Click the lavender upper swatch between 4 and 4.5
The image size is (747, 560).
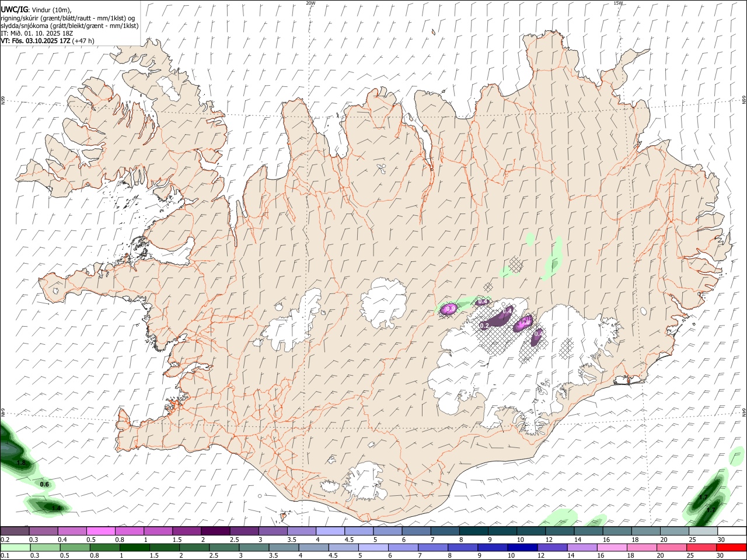[x=330, y=531]
